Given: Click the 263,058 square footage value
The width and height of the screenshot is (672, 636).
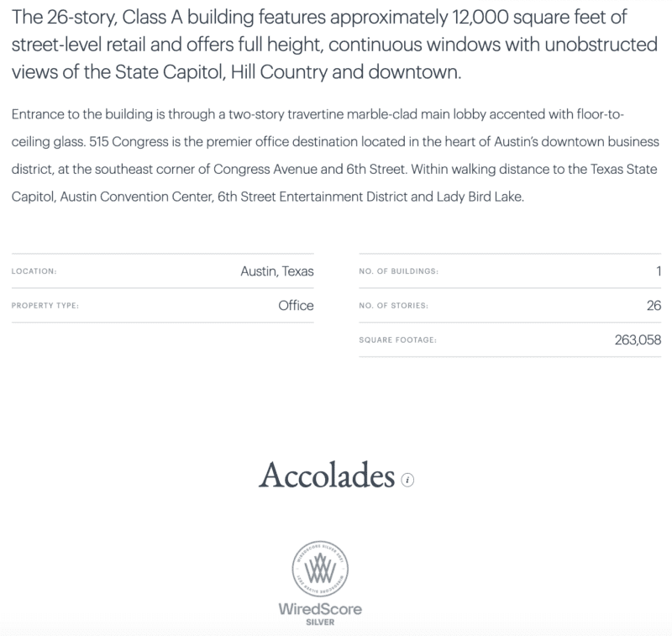Looking at the screenshot, I should tap(638, 340).
